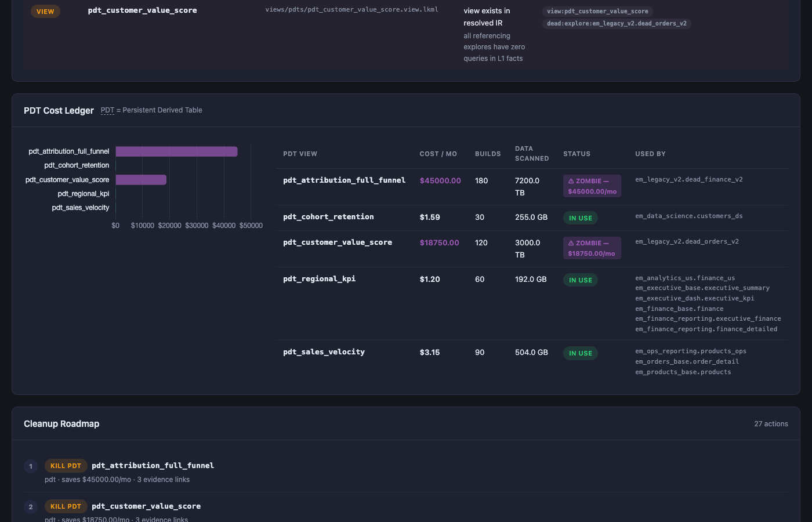This screenshot has height=522, width=812.
Task: Click em_analytics_us.finance_us explore reference
Action: [x=685, y=278]
